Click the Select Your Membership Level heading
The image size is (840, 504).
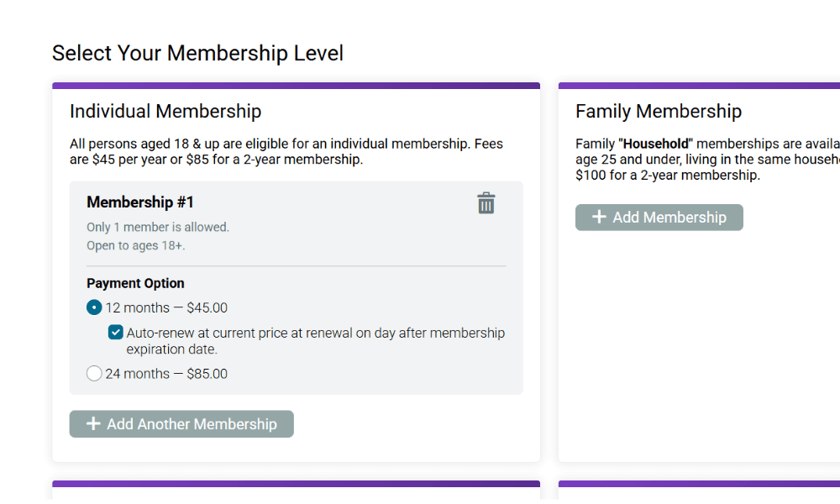point(197,53)
